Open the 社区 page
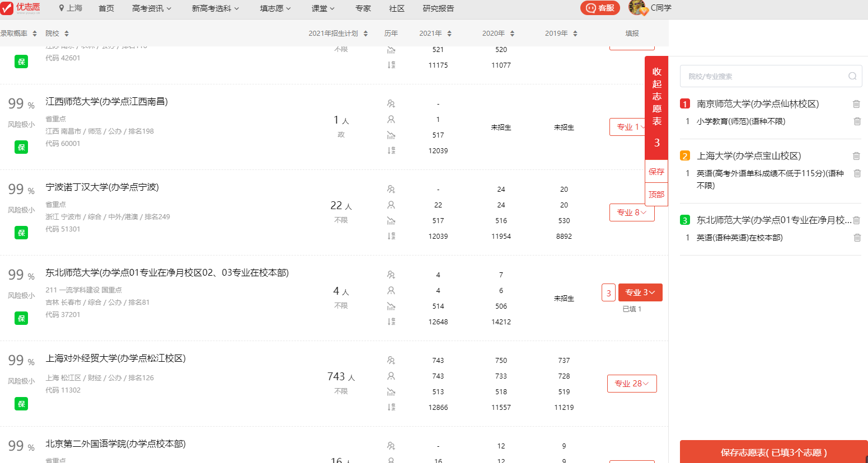Screen dimensions: 868x463 tap(397, 8)
